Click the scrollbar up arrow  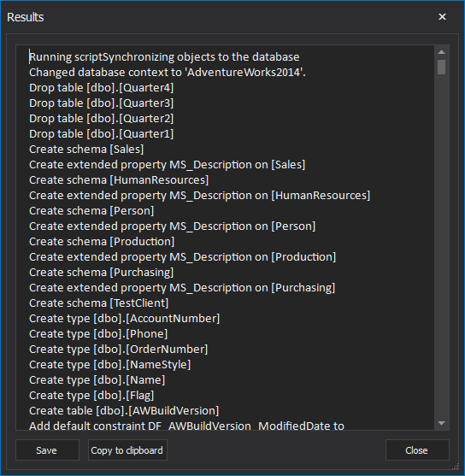[x=442, y=52]
